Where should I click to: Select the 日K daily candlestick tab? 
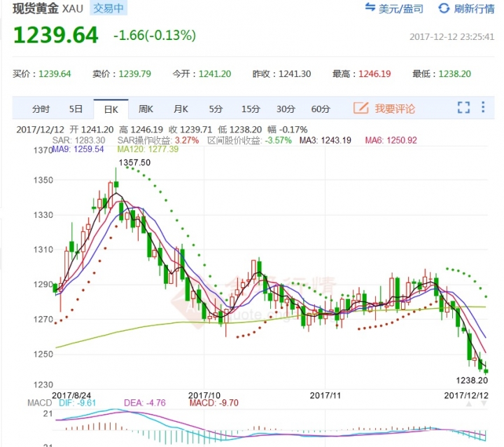[x=111, y=109]
